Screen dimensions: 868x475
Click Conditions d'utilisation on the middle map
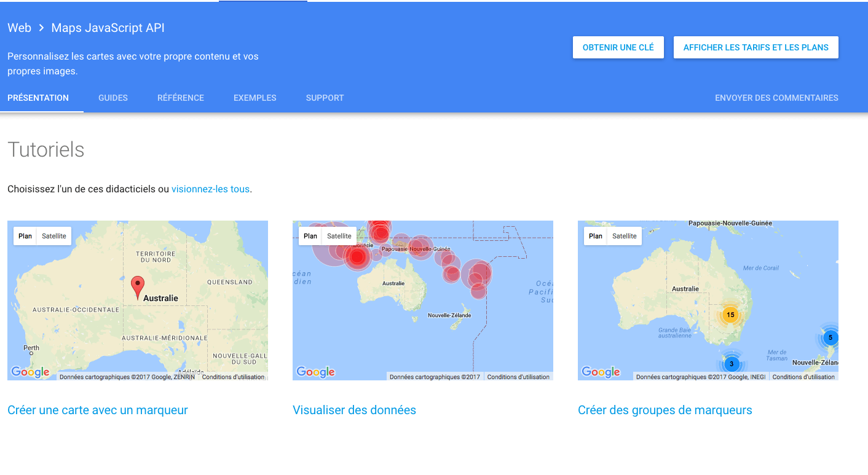(x=518, y=377)
